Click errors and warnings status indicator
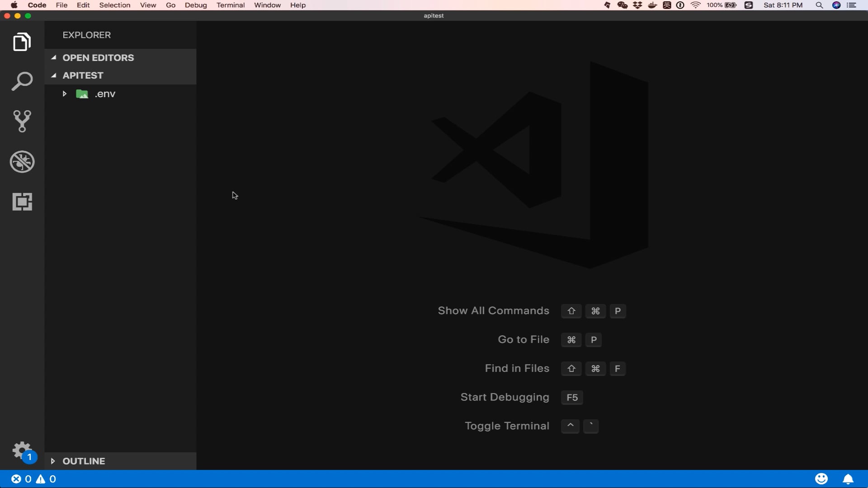The height and width of the screenshot is (488, 868). pyautogui.click(x=34, y=479)
